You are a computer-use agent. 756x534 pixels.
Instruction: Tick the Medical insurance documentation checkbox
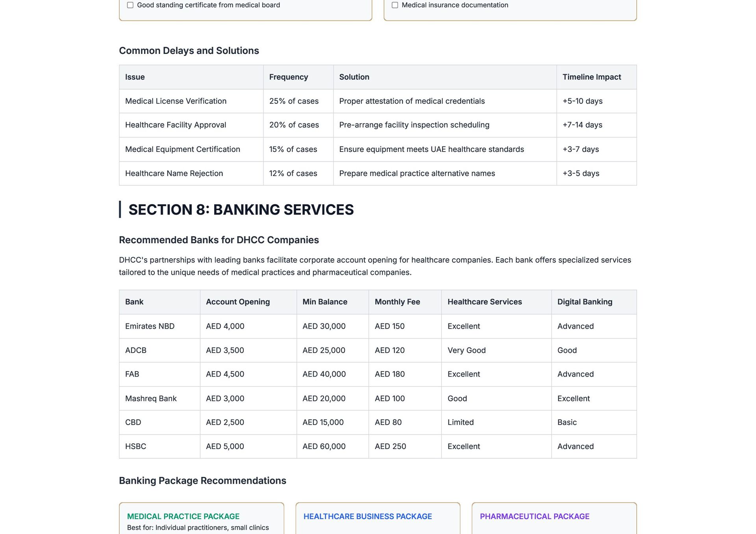[395, 5]
